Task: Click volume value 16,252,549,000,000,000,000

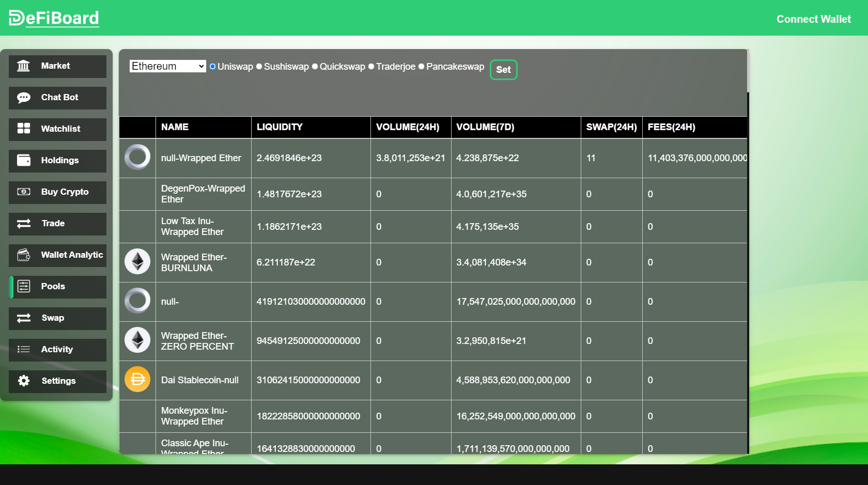Action: 516,416
